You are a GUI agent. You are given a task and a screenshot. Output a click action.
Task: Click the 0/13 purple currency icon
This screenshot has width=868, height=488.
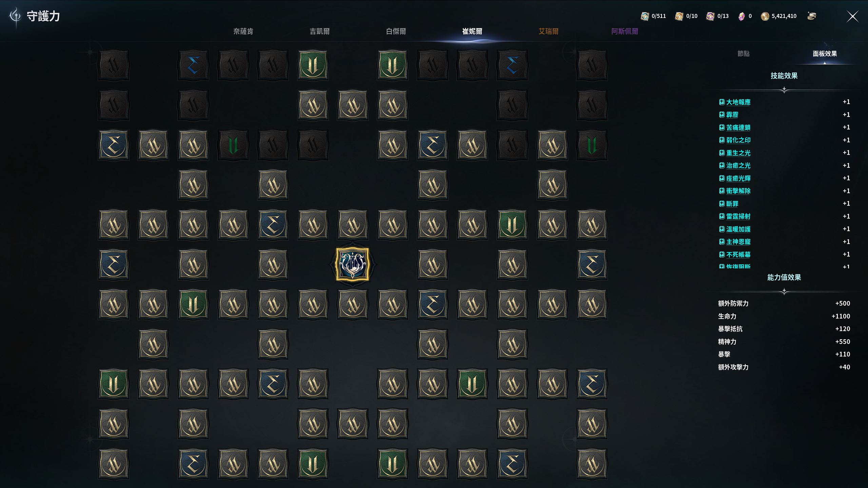[x=710, y=16]
